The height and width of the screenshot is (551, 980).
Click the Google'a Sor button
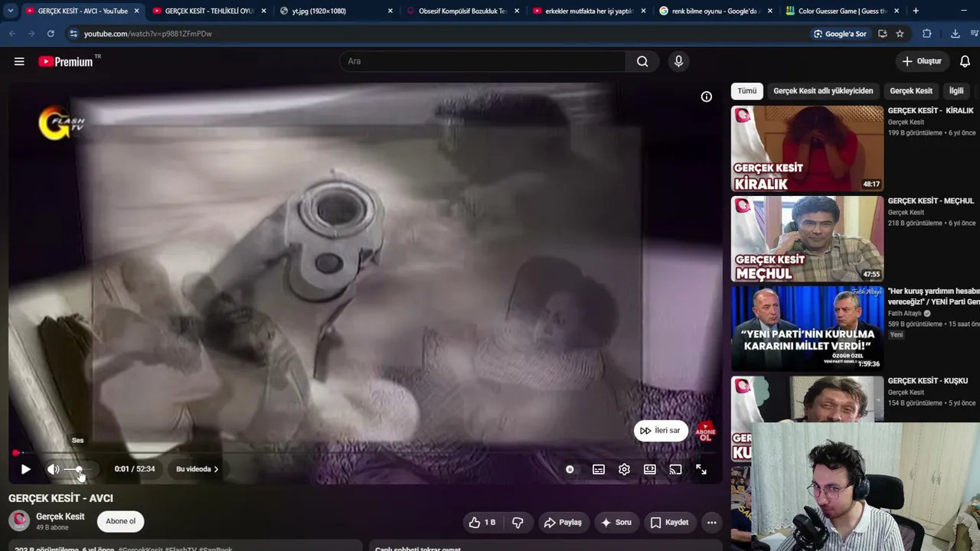840,34
